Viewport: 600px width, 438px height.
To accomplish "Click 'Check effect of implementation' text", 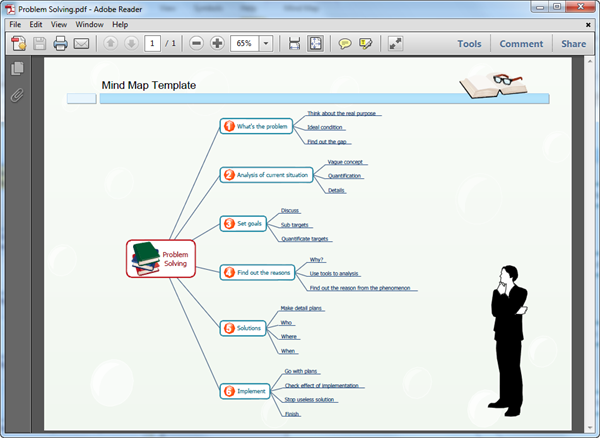I will (x=321, y=385).
